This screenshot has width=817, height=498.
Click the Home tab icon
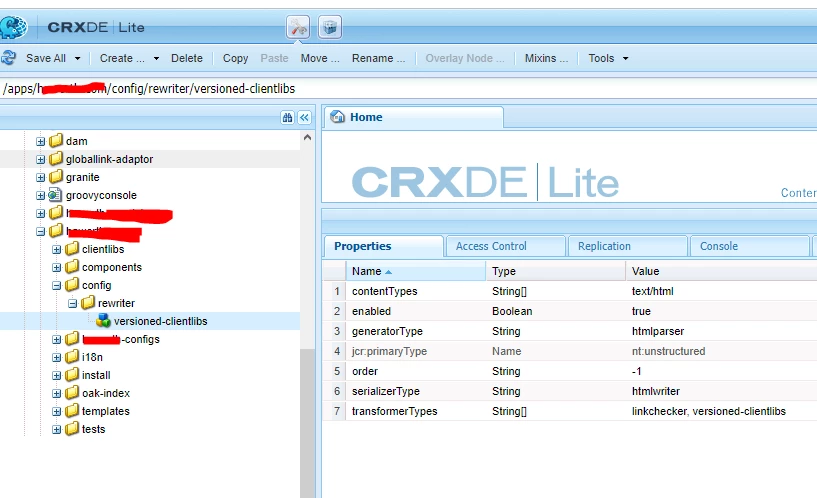(x=338, y=117)
